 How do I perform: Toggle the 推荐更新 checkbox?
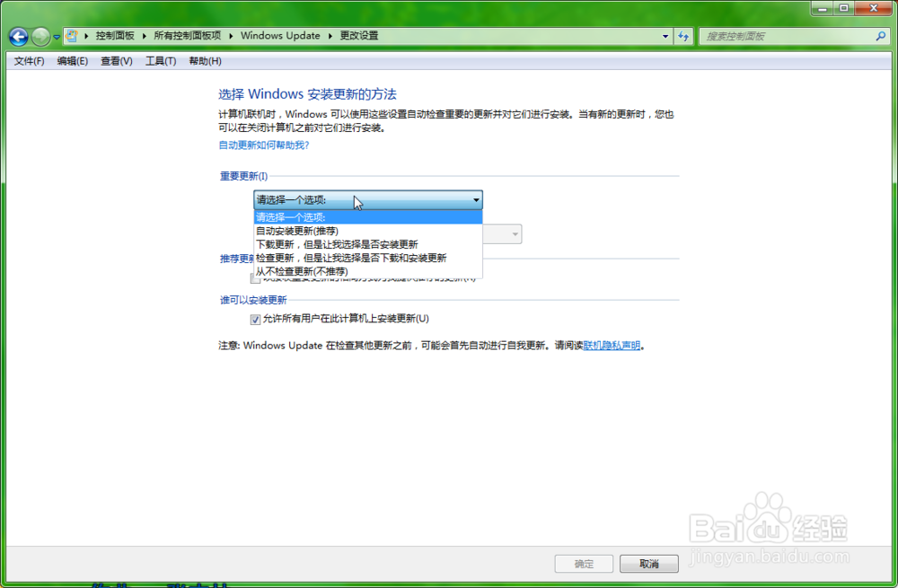coord(255,277)
